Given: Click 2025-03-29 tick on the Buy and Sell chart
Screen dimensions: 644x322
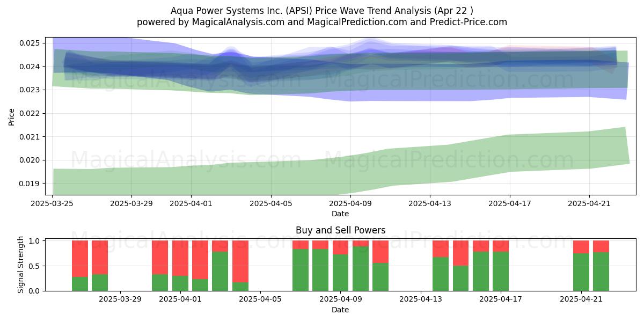Looking at the screenshot, I should [120, 299].
